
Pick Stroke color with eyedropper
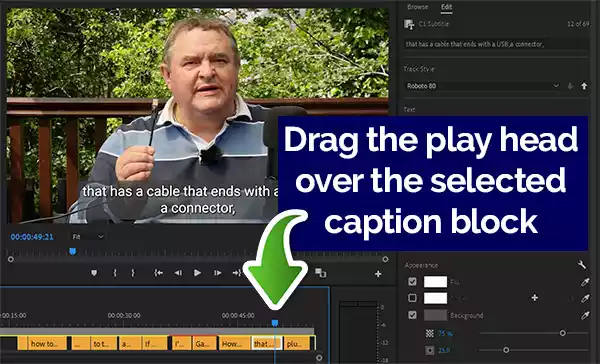click(585, 298)
